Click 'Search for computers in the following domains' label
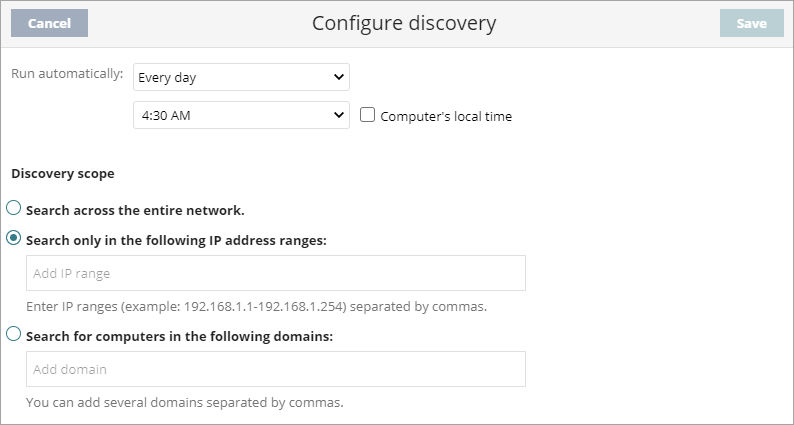The width and height of the screenshot is (794, 425). [x=179, y=336]
